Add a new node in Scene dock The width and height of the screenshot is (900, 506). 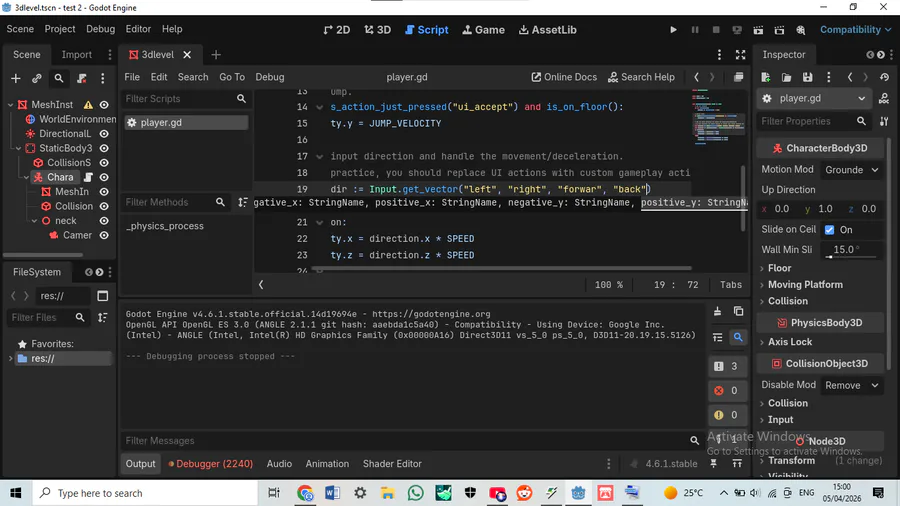[x=15, y=78]
